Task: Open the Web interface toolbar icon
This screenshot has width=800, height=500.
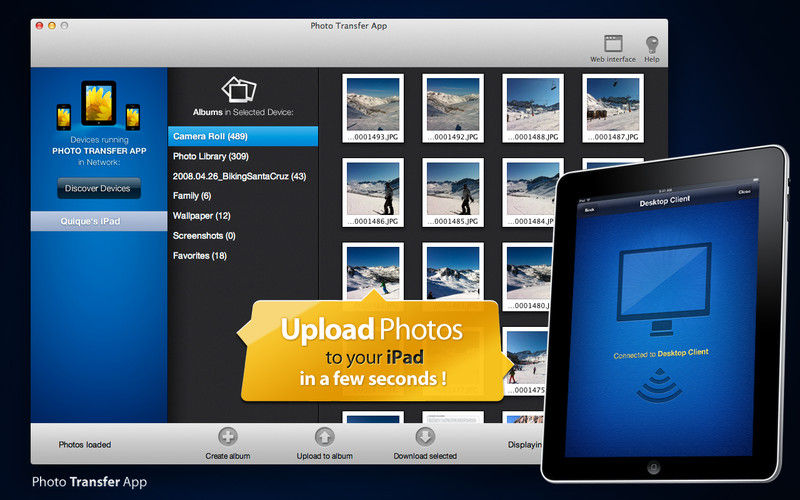Action: click(x=613, y=44)
